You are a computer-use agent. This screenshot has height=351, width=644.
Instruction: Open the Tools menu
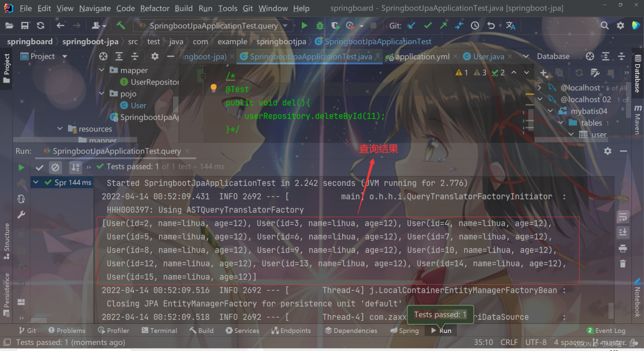pyautogui.click(x=227, y=8)
